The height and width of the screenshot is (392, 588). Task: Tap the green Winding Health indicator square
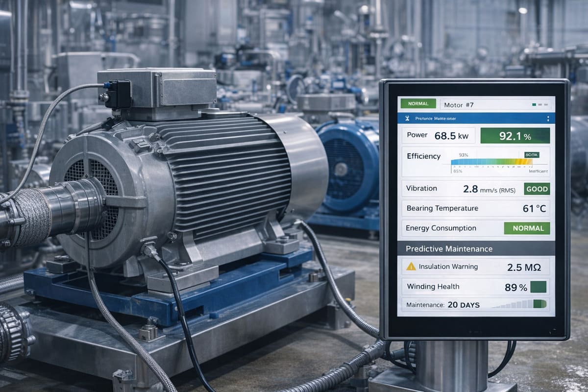pyautogui.click(x=538, y=287)
